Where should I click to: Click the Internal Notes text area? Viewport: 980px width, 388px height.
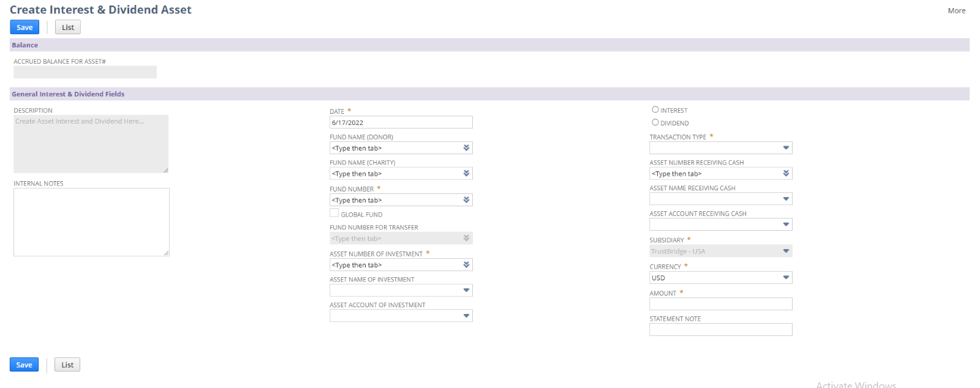coord(91,222)
